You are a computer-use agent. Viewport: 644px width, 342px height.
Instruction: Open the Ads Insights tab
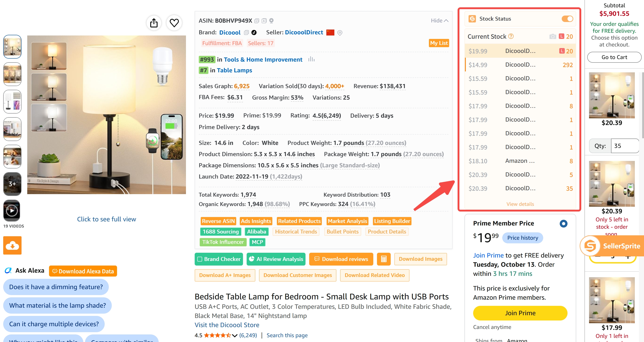(x=256, y=221)
